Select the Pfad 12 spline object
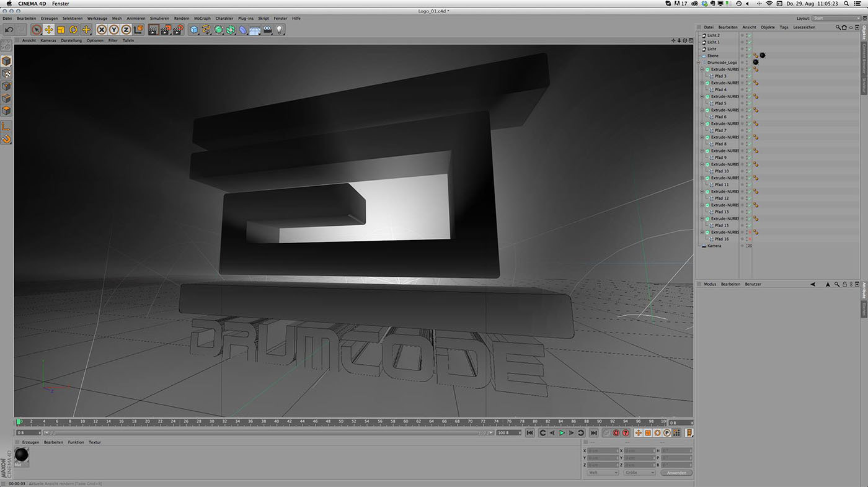Screen dimensions: 868x487 coord(722,198)
